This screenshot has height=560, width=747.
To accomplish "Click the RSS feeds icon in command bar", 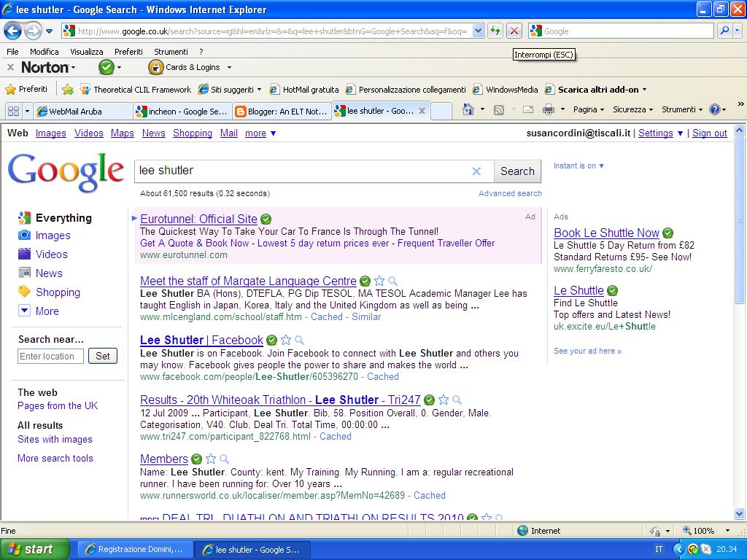I will click(x=499, y=110).
